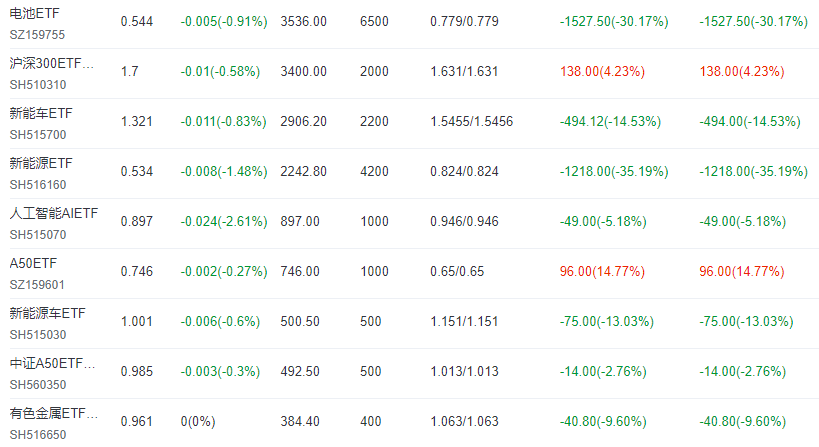Screen dimensions: 819x447
Task: Click market value 2906.20
Action: [303, 122]
